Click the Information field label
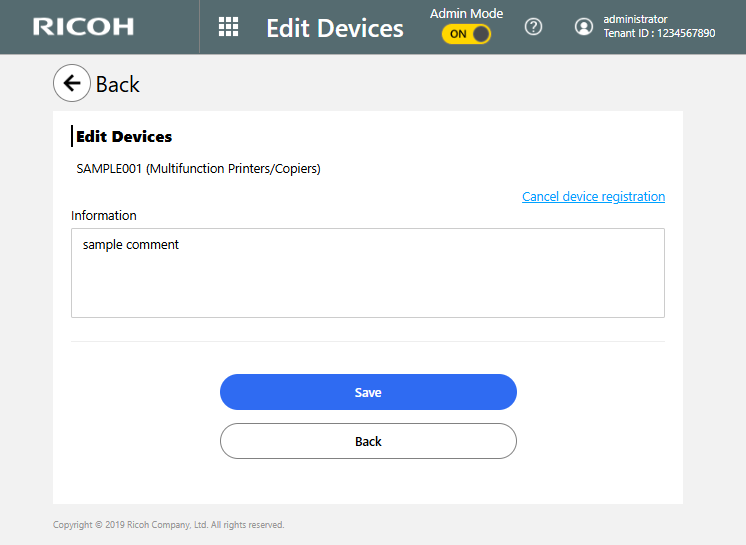Viewport: 746px width, 545px height. click(x=104, y=215)
